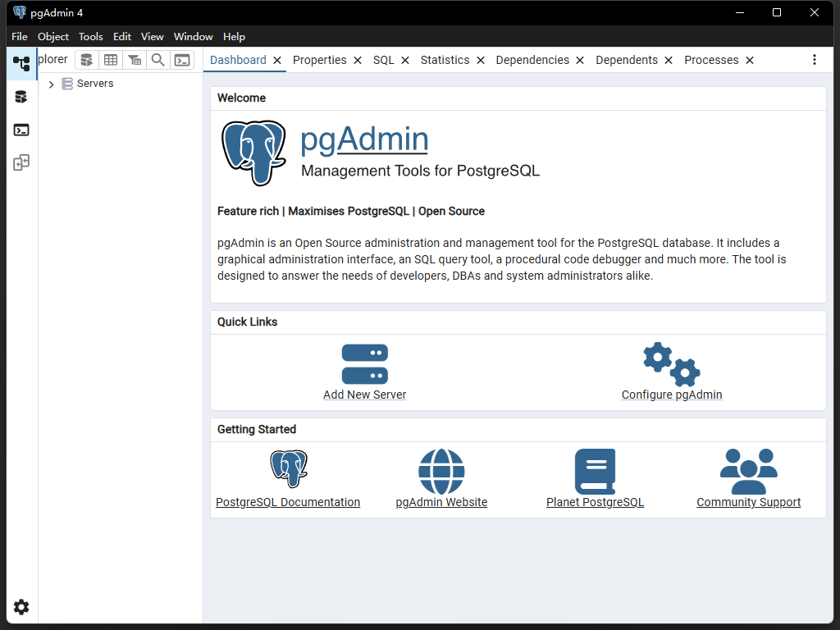
Task: Click the Add New Server stack icon
Action: pos(365,364)
